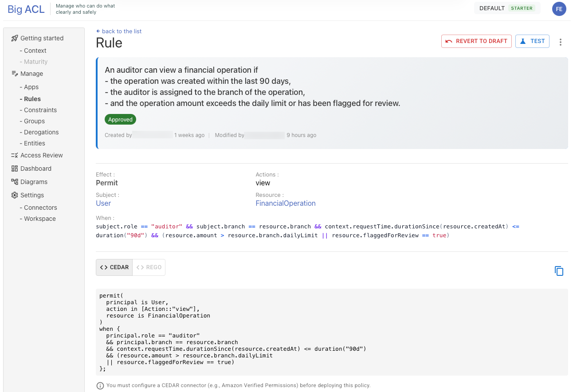
Task: Click the Dashboard grid icon
Action: (x=15, y=169)
